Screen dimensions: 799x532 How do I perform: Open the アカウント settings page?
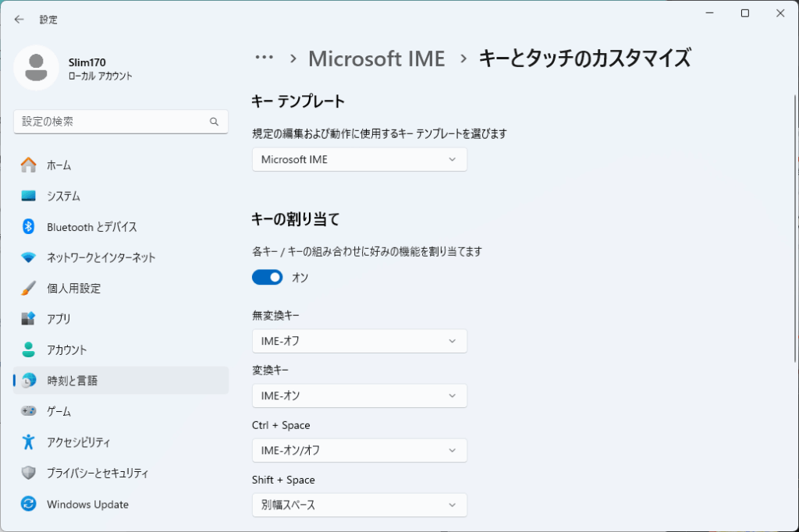tap(121, 349)
